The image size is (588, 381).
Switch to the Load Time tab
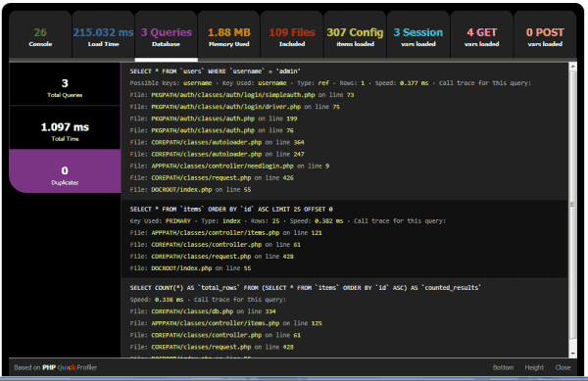click(103, 35)
